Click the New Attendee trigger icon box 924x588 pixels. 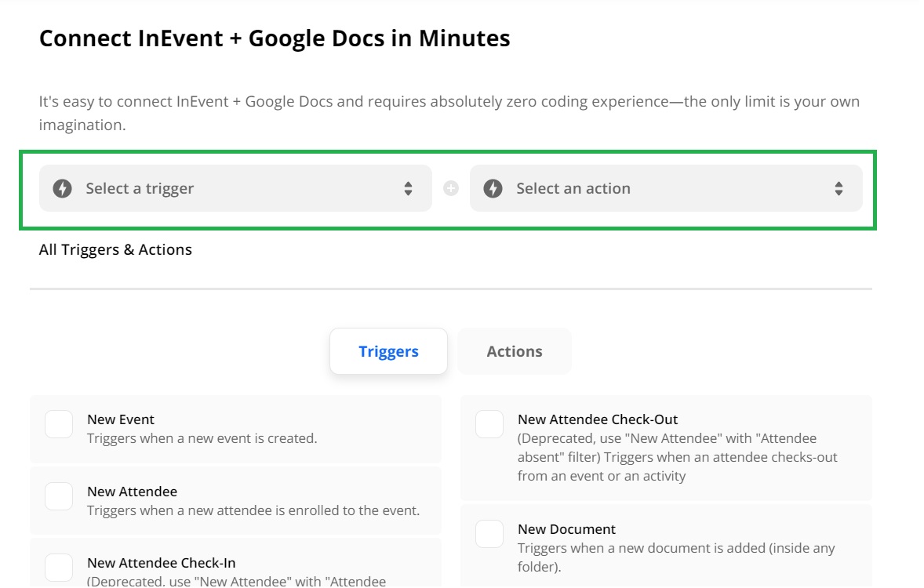coord(59,496)
